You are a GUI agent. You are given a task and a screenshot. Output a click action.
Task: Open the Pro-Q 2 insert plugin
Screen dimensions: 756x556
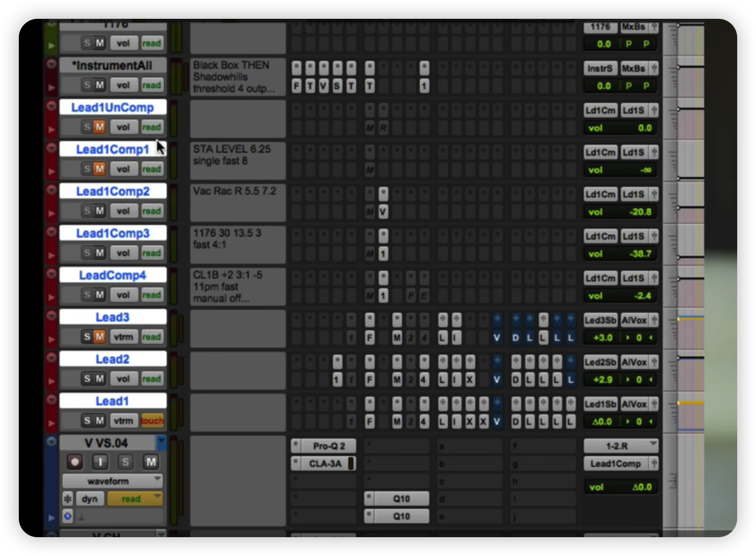[328, 446]
